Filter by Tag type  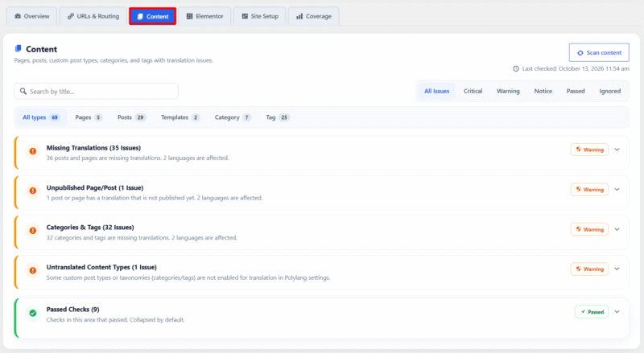278,117
